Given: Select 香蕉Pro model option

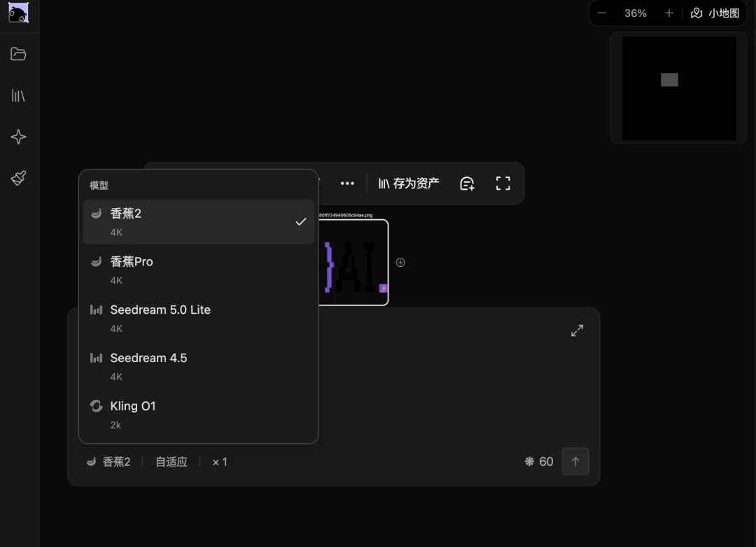Looking at the screenshot, I should point(199,270).
